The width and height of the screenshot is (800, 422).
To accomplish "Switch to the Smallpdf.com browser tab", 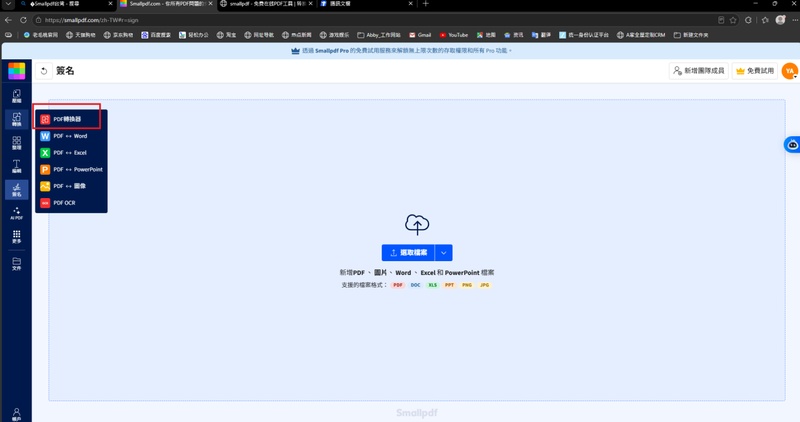I will [x=166, y=4].
